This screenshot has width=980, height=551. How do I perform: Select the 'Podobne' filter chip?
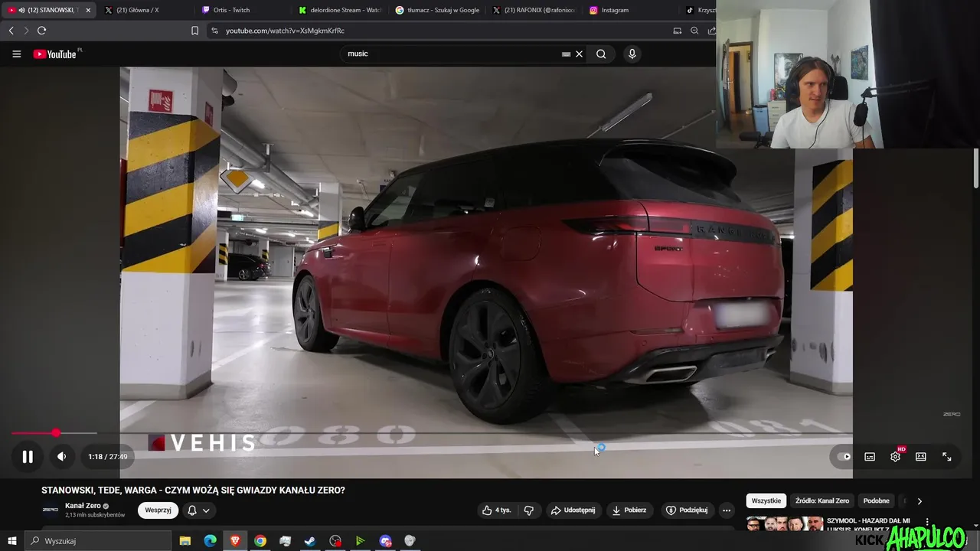pyautogui.click(x=877, y=500)
